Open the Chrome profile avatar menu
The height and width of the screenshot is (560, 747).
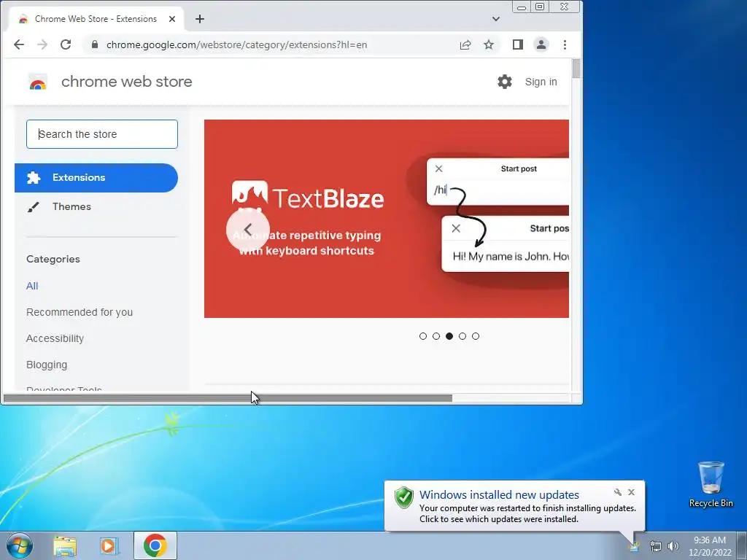click(541, 44)
